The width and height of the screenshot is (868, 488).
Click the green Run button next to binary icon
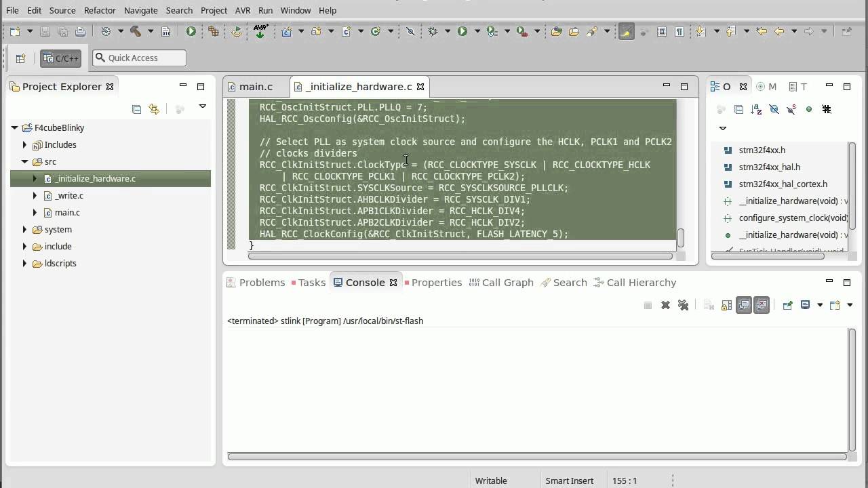point(191,31)
